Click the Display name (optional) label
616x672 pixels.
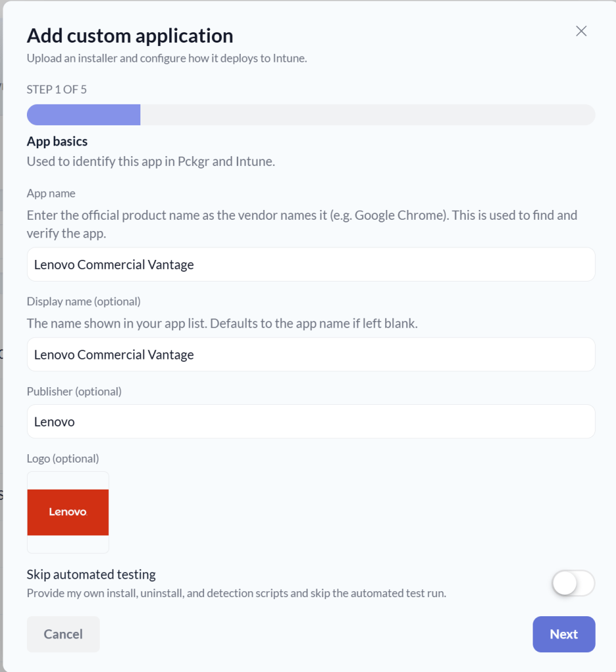[83, 301]
